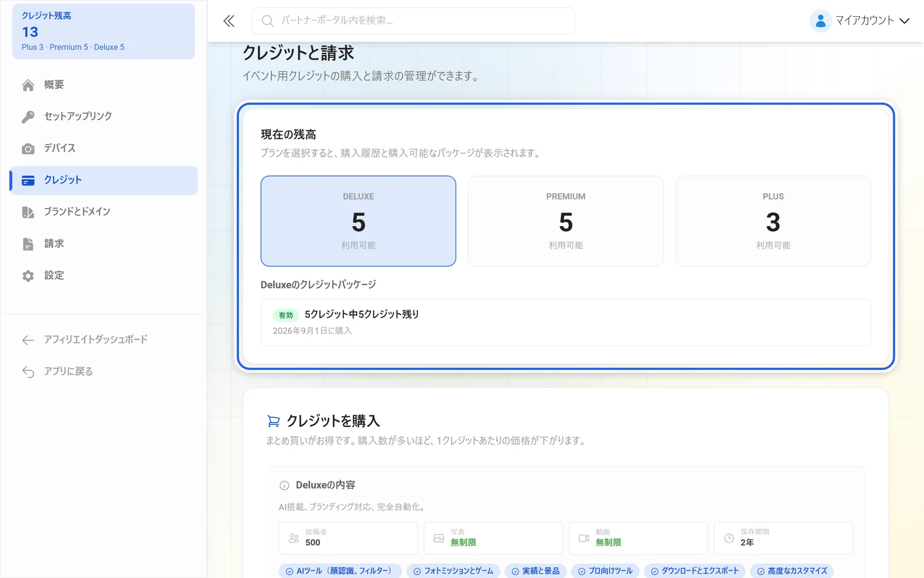Click the clock icon in the 保存期間 box
This screenshot has width=924, height=578.
coord(729,538)
